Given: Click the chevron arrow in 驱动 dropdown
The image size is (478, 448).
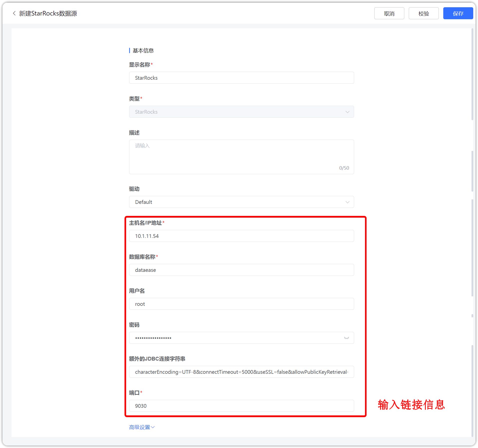Looking at the screenshot, I should (347, 202).
